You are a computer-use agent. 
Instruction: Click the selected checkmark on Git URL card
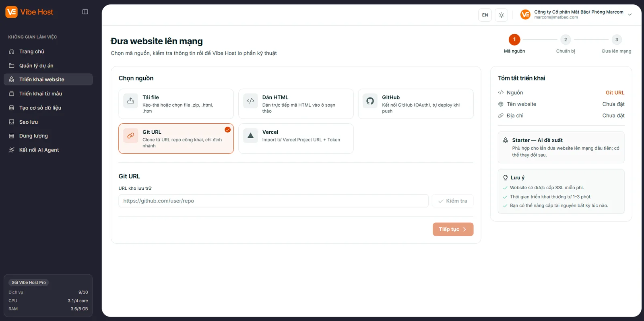(x=227, y=130)
